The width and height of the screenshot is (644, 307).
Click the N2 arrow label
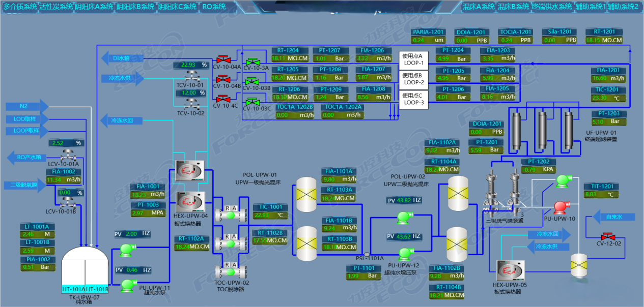point(26,106)
